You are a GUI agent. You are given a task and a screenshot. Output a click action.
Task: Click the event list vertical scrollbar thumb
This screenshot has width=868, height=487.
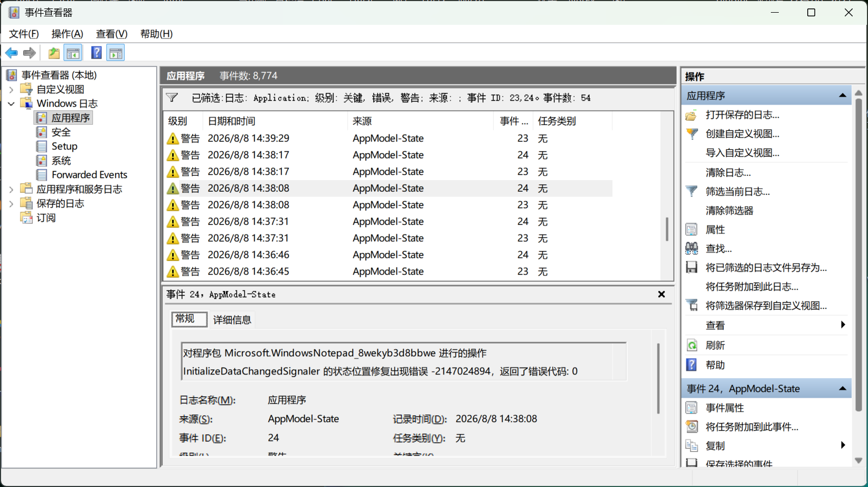click(667, 229)
